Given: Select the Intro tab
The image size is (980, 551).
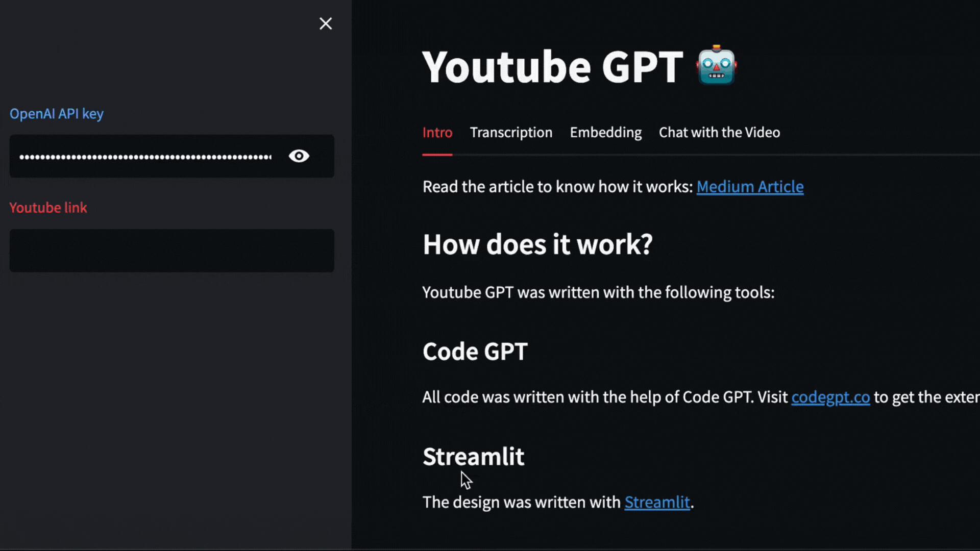Looking at the screenshot, I should [x=437, y=133].
